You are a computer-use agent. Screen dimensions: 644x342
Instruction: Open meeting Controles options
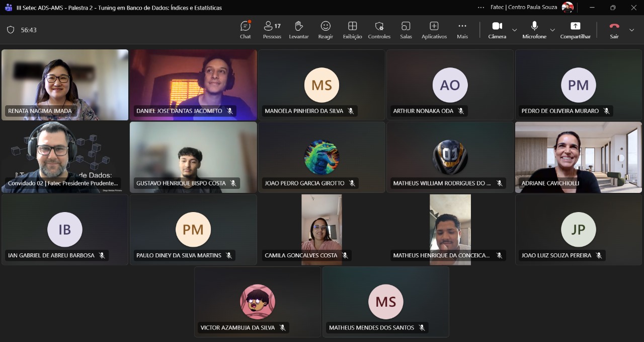coord(379,30)
